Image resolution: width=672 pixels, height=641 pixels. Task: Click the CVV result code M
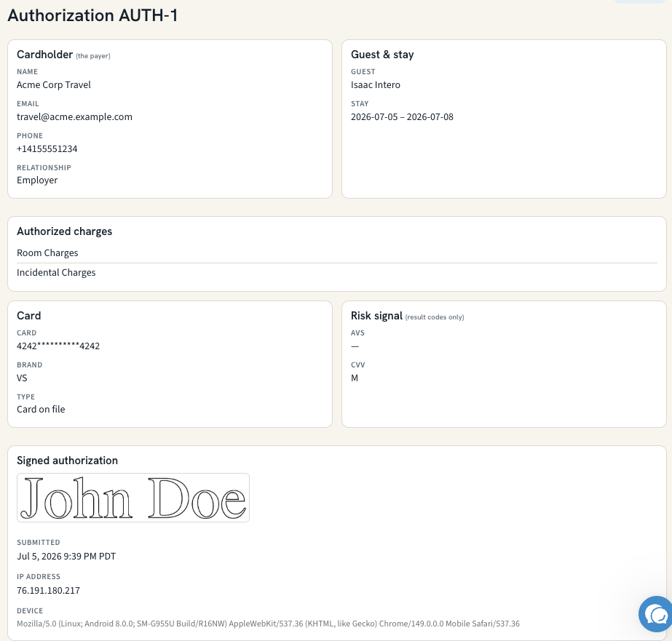click(x=355, y=378)
